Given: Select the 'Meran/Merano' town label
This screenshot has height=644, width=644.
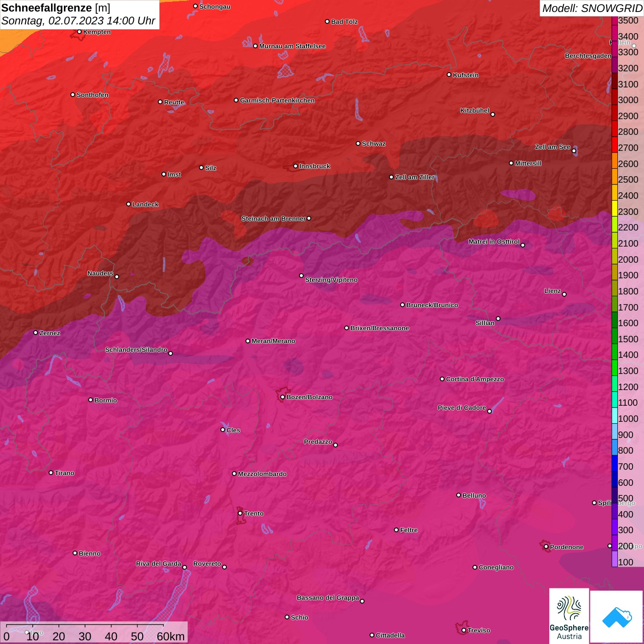Looking at the screenshot, I should [x=273, y=341].
